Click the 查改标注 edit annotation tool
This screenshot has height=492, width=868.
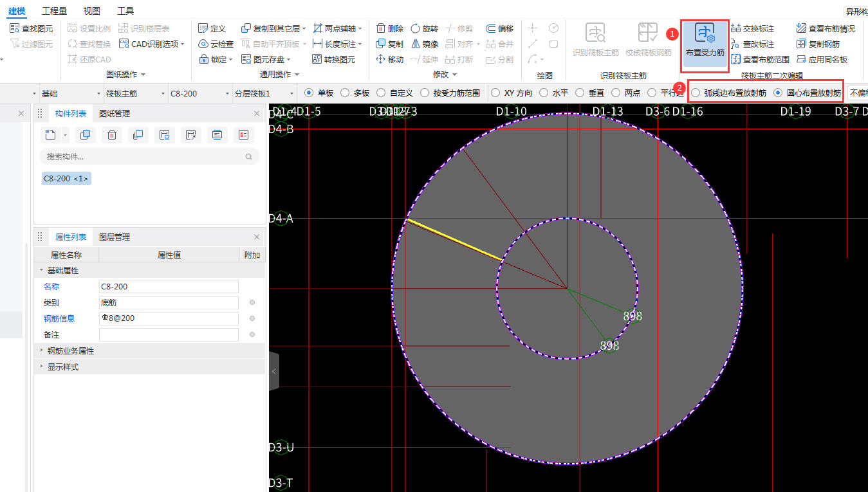(753, 44)
